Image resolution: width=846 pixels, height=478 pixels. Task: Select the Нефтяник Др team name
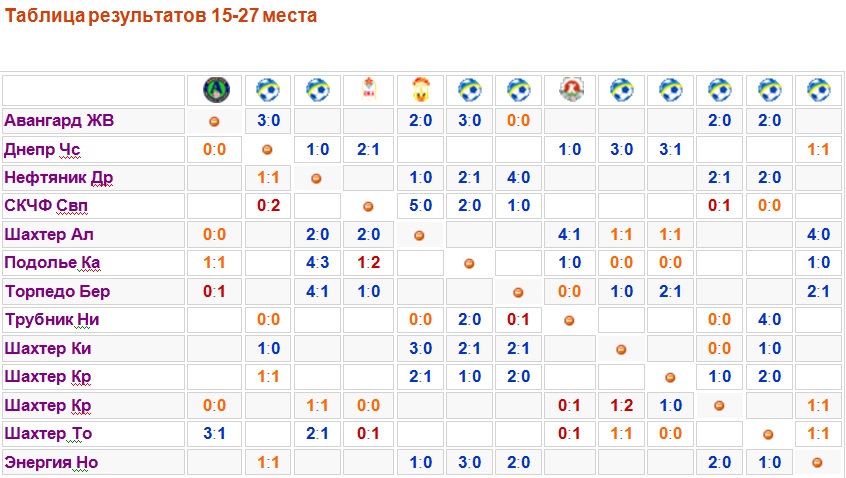58,178
